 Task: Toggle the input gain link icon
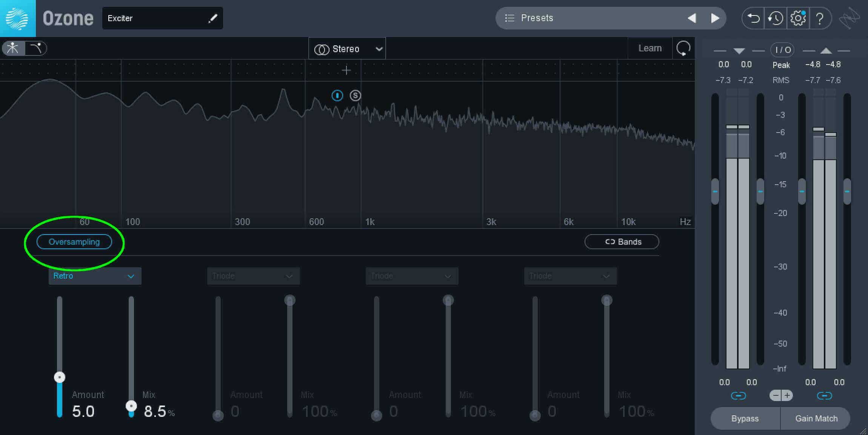click(738, 396)
